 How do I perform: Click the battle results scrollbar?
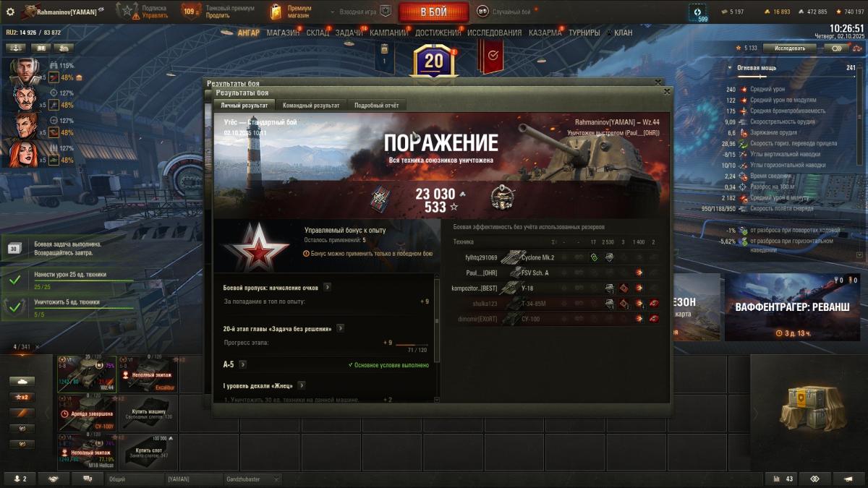click(x=436, y=322)
